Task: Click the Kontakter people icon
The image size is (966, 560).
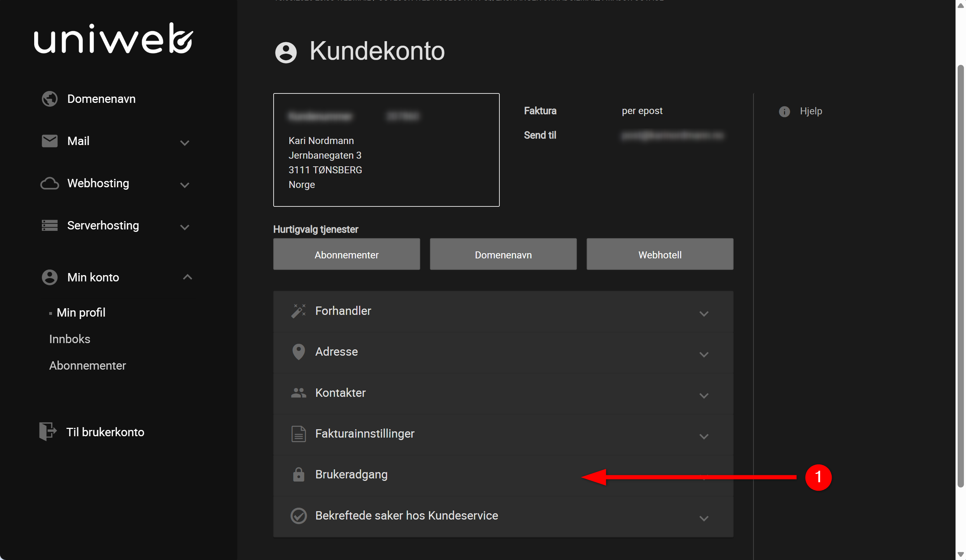Action: click(x=298, y=393)
